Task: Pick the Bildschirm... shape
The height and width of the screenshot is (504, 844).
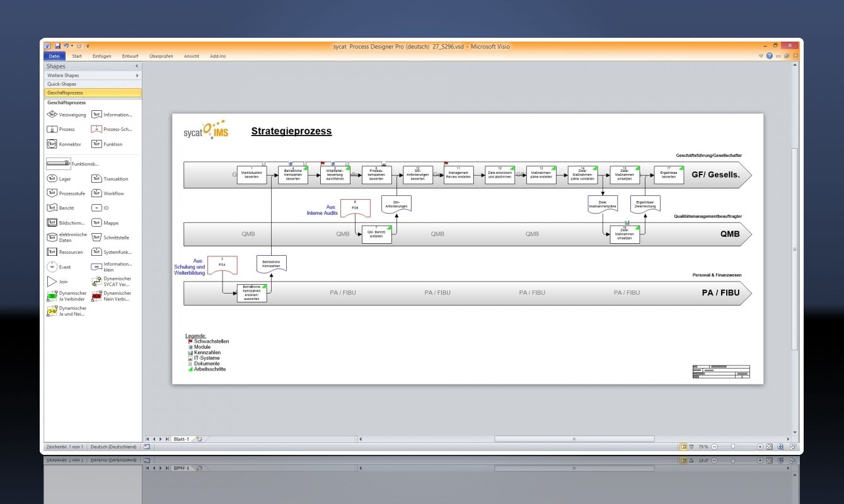Action: [66, 223]
